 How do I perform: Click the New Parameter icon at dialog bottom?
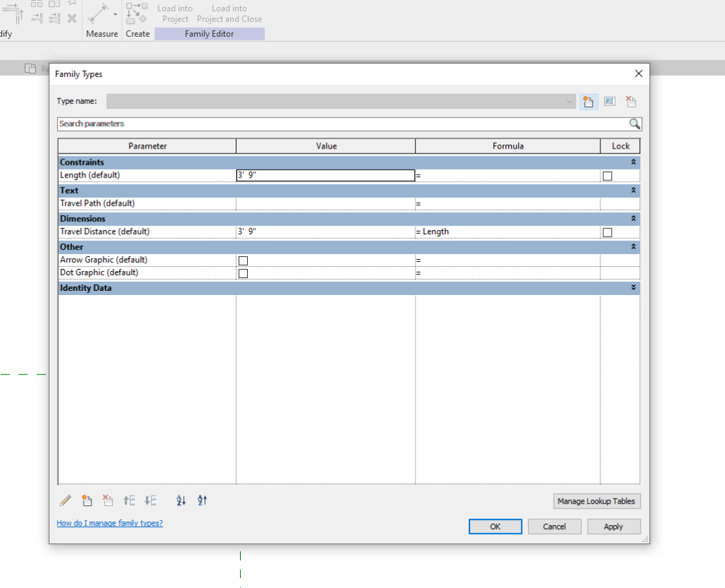tap(87, 501)
